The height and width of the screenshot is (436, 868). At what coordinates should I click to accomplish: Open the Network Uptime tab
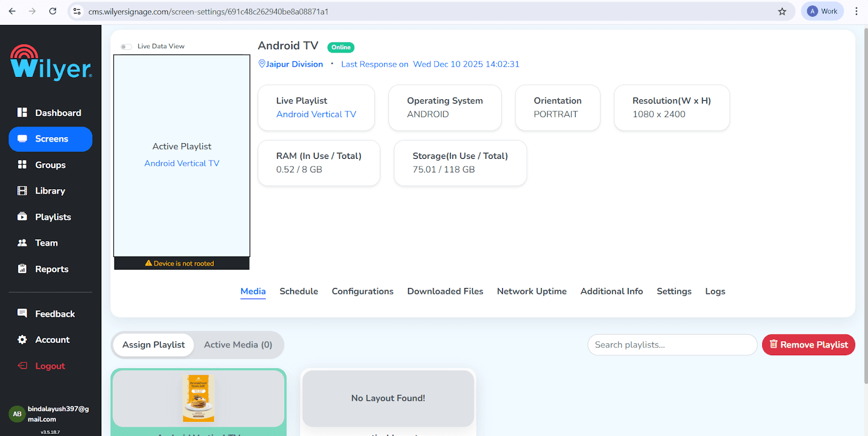[x=532, y=291]
